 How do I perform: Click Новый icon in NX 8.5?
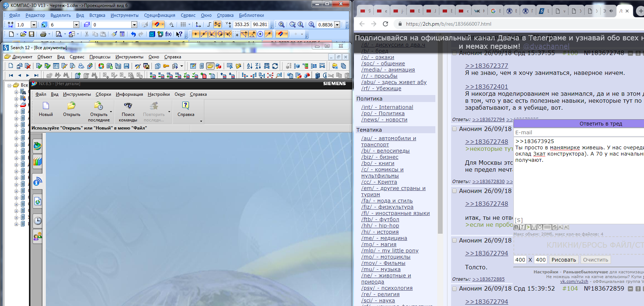tap(46, 110)
